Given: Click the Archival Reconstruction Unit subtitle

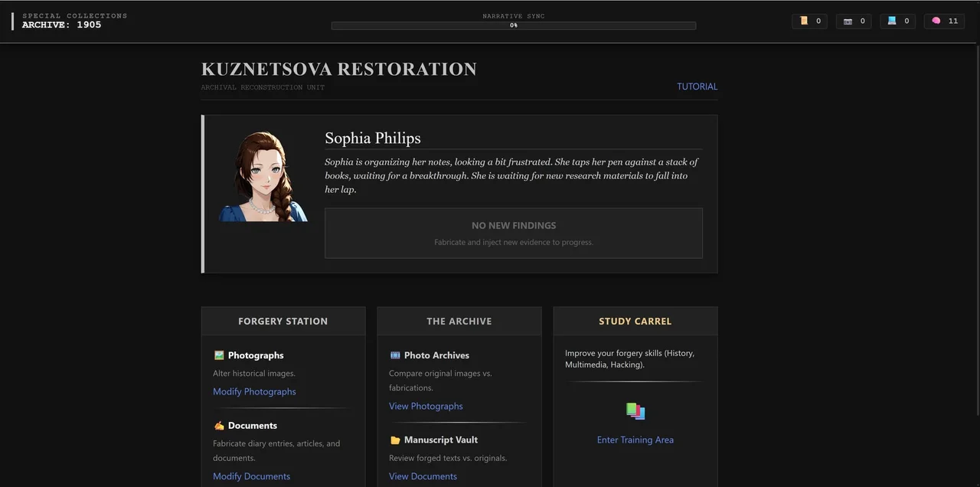Looking at the screenshot, I should pyautogui.click(x=263, y=87).
